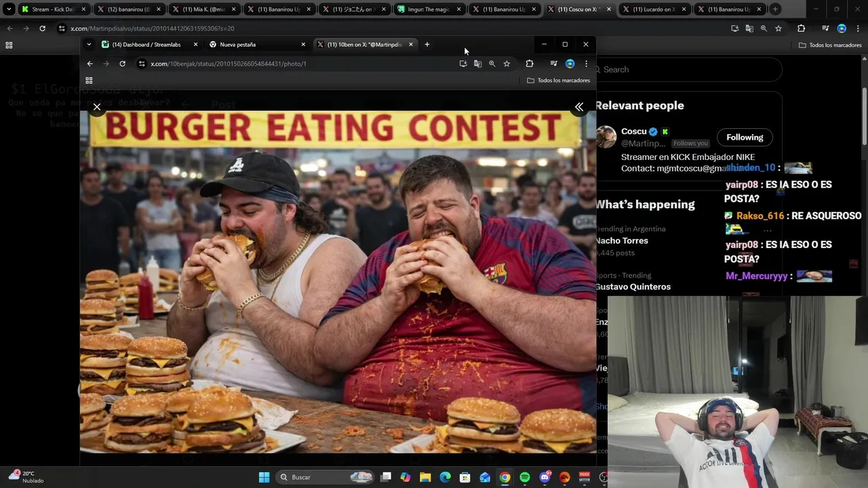The width and height of the screenshot is (868, 488).
Task: Close the Nueva pestaña tab
Action: 303,45
